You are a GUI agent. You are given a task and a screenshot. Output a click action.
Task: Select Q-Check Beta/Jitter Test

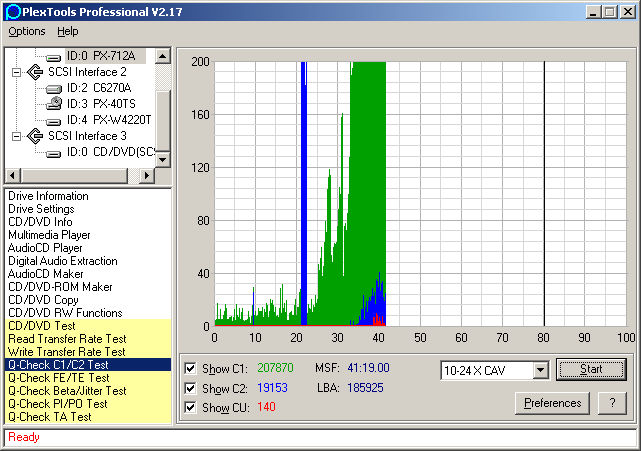point(88,391)
